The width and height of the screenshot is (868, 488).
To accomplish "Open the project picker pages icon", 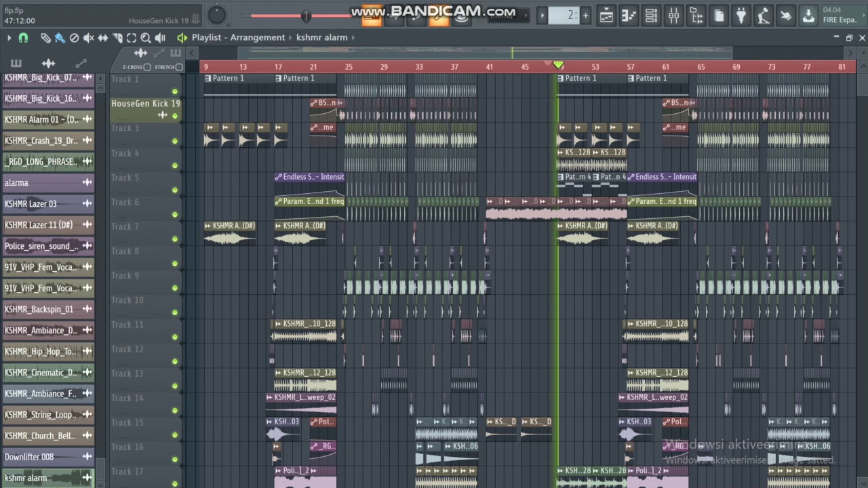I will point(719,15).
